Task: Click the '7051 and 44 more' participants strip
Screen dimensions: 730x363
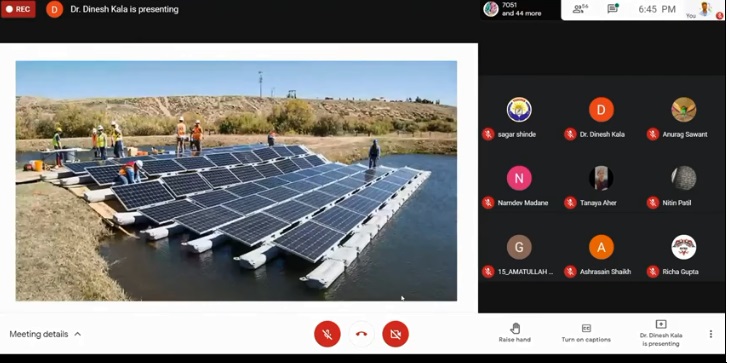Action: point(512,9)
